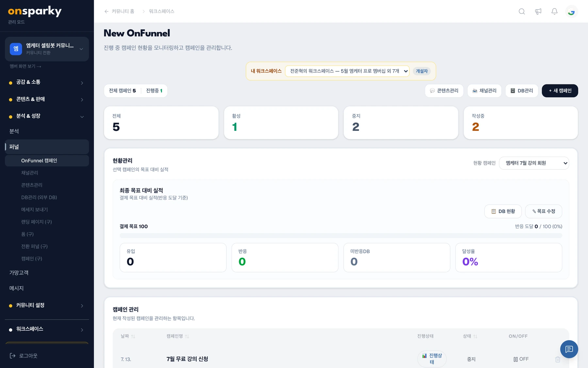
Task: Open the announcements megaphone icon
Action: click(x=538, y=11)
